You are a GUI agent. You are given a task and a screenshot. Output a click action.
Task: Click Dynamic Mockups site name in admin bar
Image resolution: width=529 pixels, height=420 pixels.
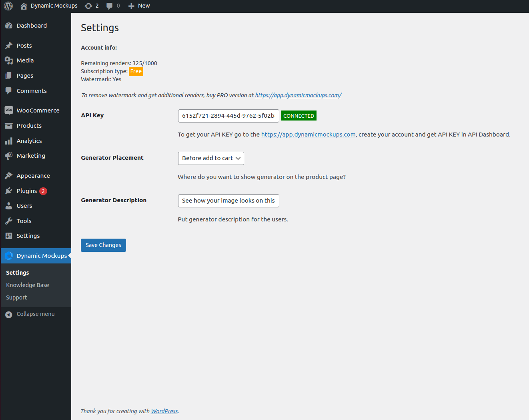click(54, 6)
